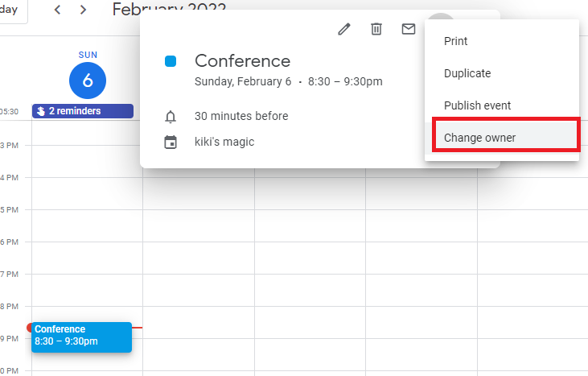The width and height of the screenshot is (588, 376).
Task: Click the blue Conference color square
Action: click(x=171, y=61)
